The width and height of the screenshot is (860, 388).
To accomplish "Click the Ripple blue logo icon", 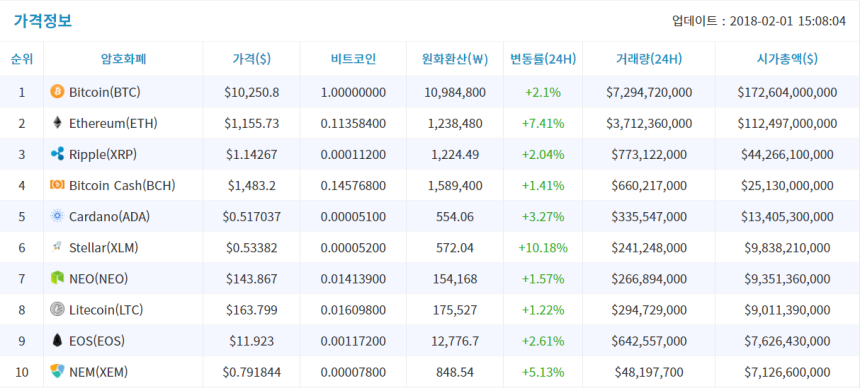I will pyautogui.click(x=57, y=154).
